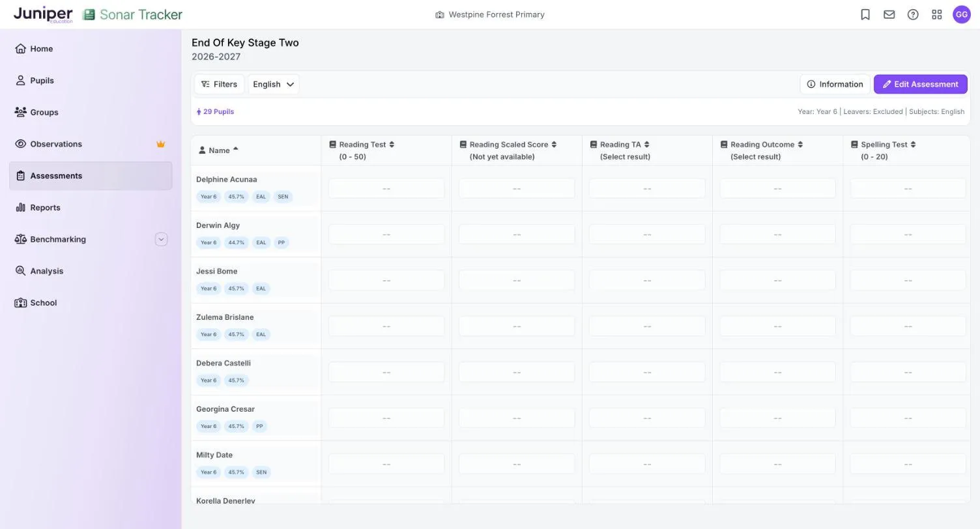Click Edit Assessment button

pyautogui.click(x=920, y=84)
